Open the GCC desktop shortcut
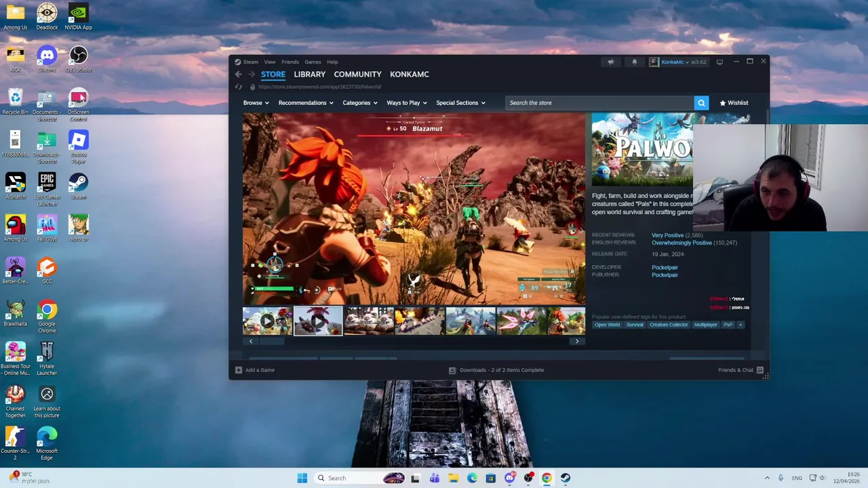This screenshot has height=488, width=868. (47, 272)
